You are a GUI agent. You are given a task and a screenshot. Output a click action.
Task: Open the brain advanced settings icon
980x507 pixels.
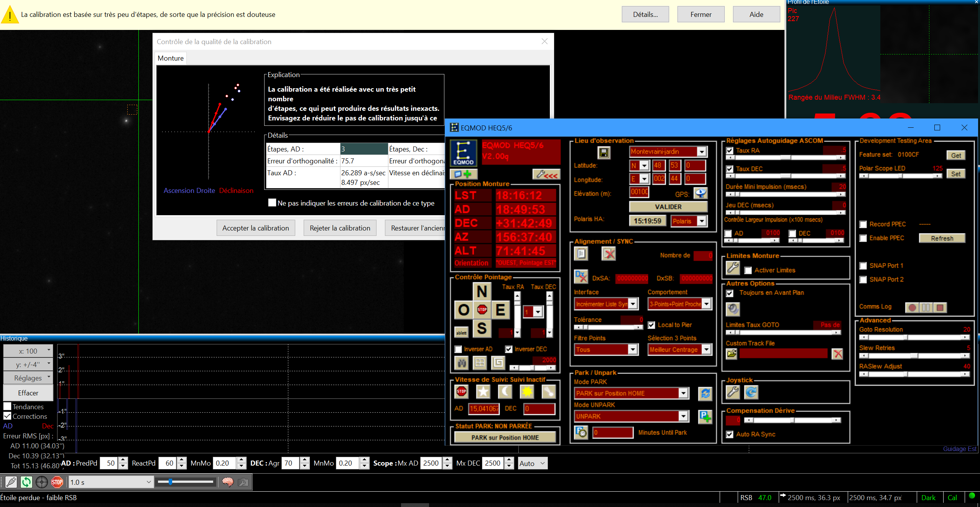[228, 482]
